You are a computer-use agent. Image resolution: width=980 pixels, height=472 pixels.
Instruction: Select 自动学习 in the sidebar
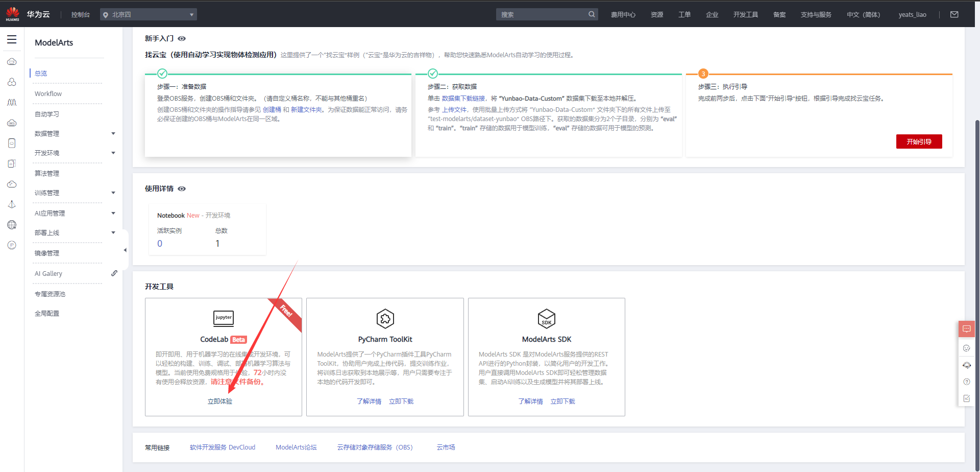click(47, 114)
